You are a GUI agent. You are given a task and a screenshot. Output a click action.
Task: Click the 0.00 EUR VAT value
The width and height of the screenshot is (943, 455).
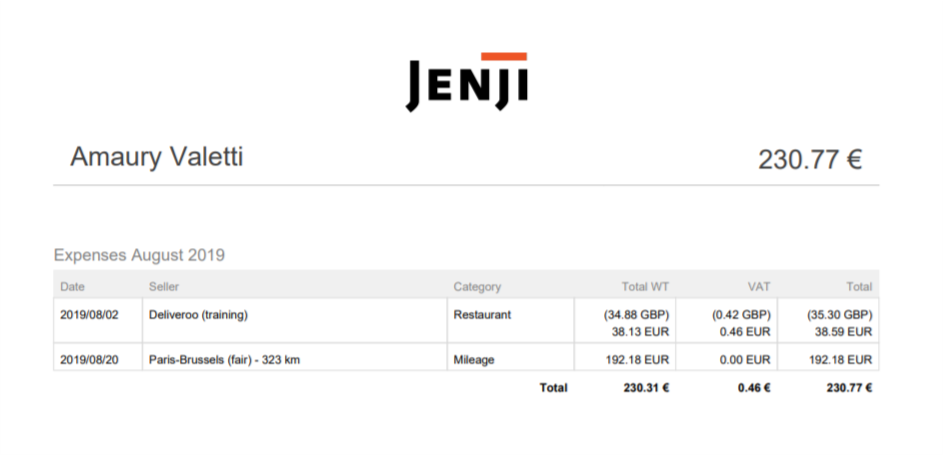pyautogui.click(x=745, y=360)
